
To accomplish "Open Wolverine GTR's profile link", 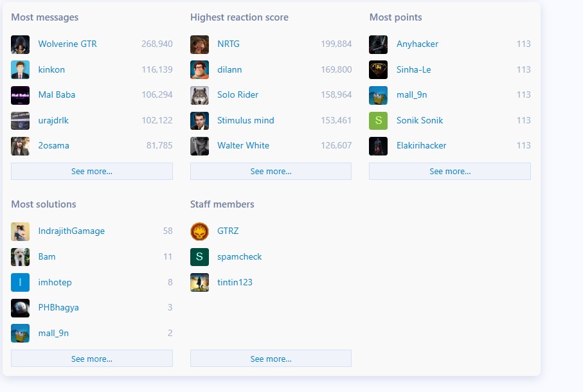I will point(67,44).
